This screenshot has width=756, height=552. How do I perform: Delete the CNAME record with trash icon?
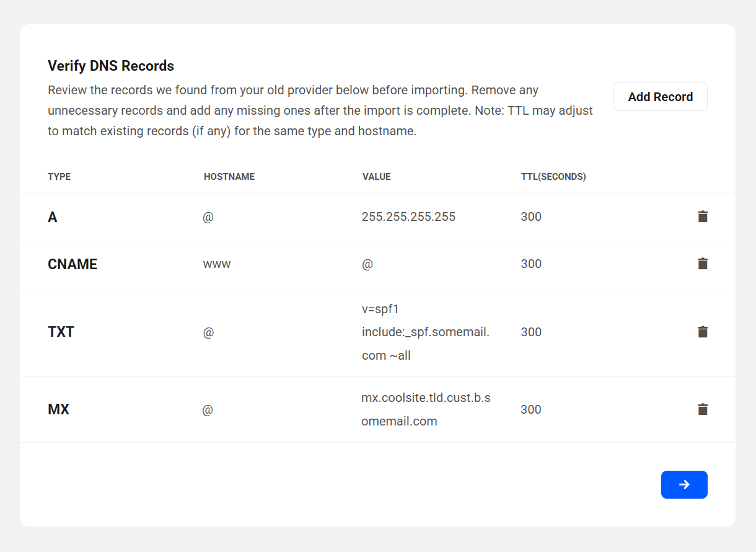tap(703, 264)
